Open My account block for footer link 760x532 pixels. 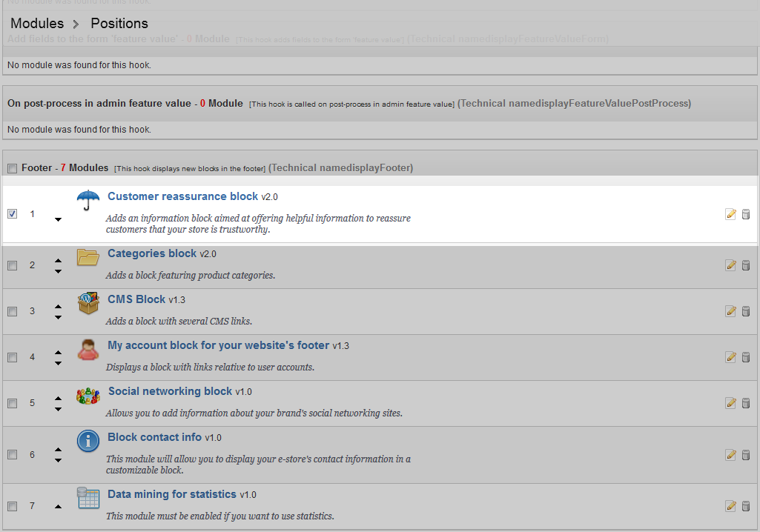218,345
